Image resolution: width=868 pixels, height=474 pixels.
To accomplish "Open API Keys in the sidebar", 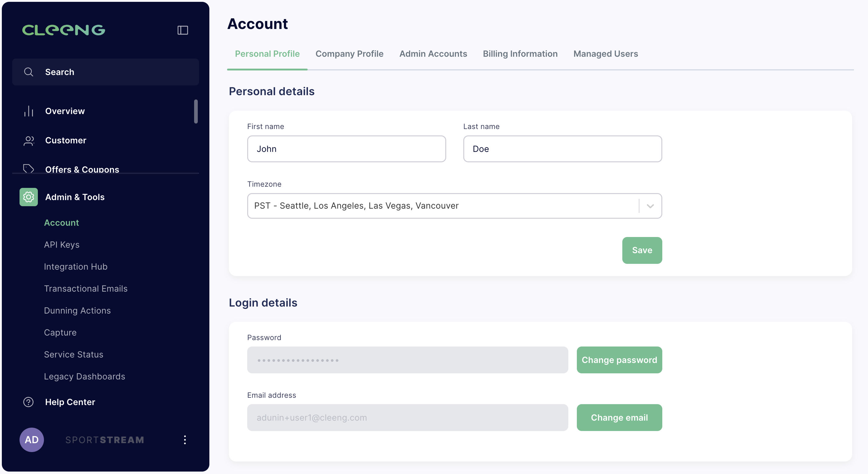I will (x=62, y=245).
